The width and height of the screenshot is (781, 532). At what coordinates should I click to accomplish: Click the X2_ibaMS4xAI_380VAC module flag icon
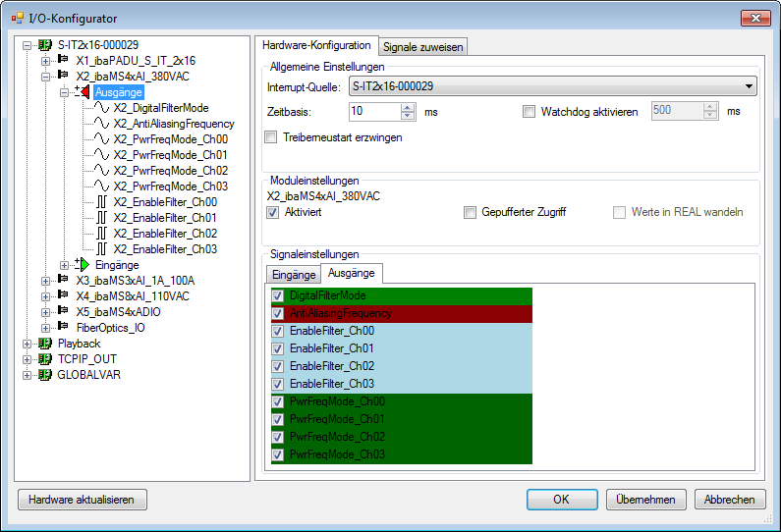click(x=63, y=76)
